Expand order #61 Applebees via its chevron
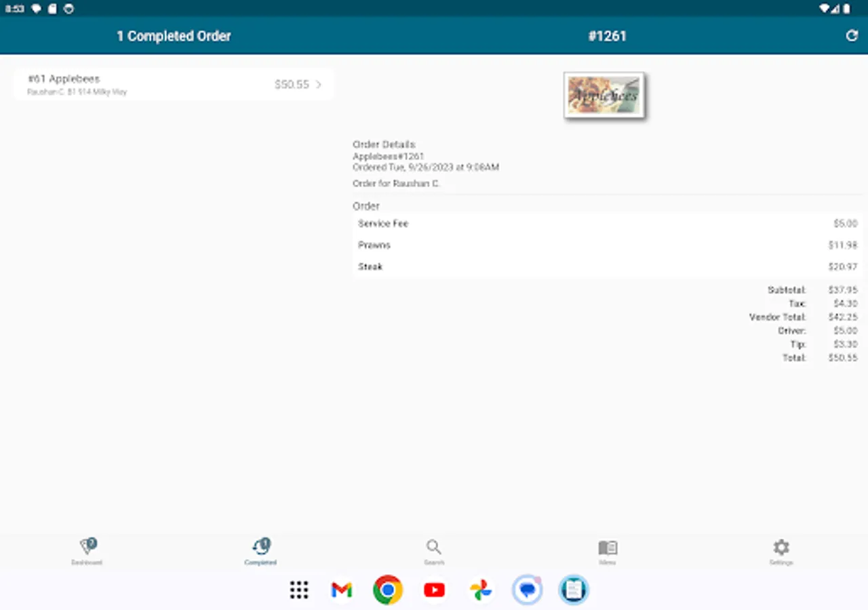This screenshot has height=610, width=868. tap(319, 84)
